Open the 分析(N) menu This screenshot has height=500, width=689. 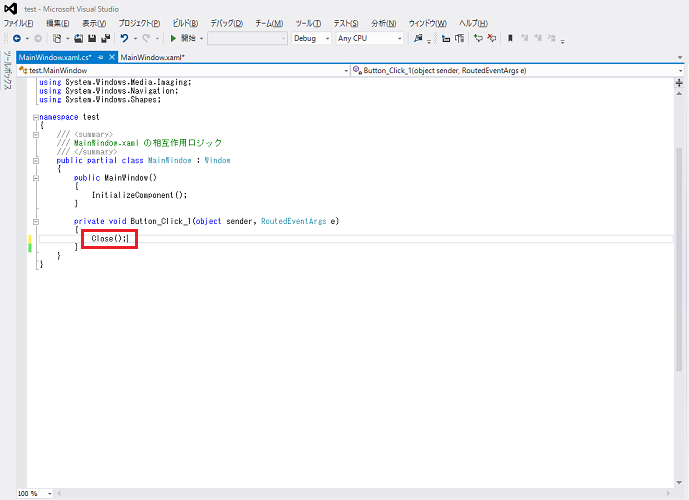[383, 23]
